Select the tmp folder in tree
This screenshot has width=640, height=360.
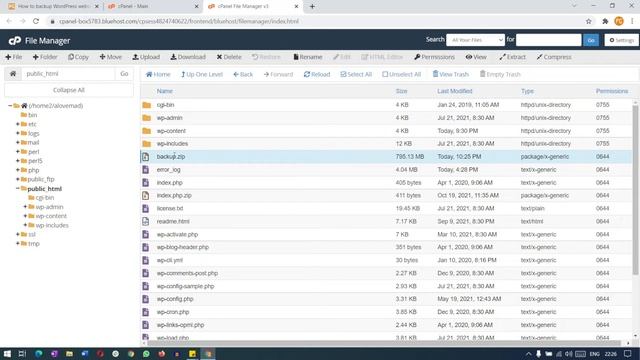click(x=33, y=244)
